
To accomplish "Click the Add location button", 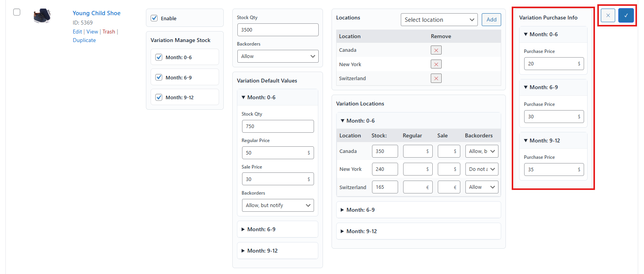I will coord(491,20).
